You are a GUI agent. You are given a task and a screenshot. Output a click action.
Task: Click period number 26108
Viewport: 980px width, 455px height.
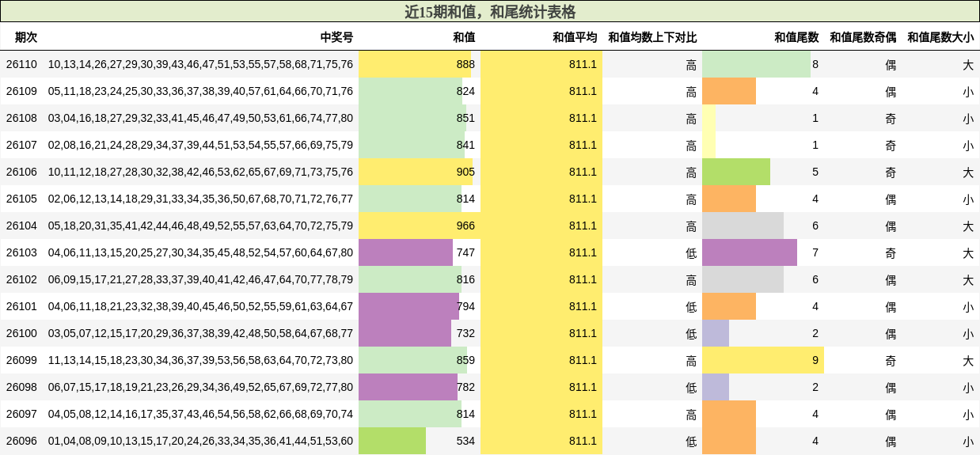pos(21,118)
